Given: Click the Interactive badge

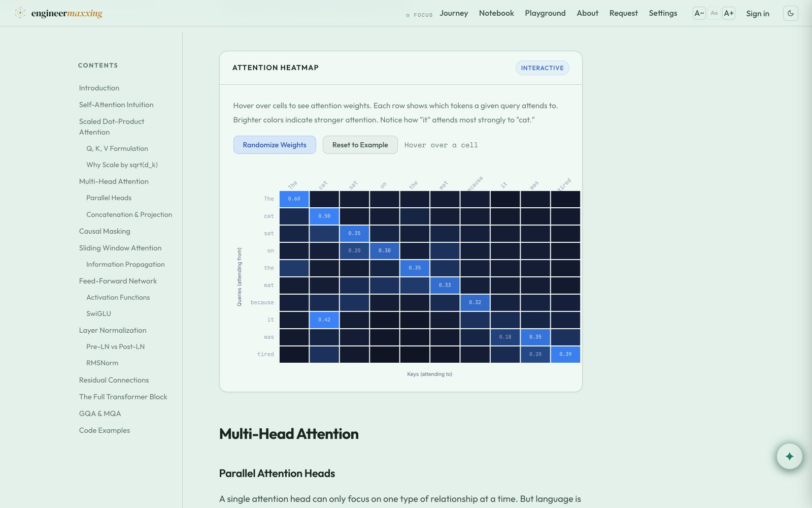Looking at the screenshot, I should [x=542, y=68].
